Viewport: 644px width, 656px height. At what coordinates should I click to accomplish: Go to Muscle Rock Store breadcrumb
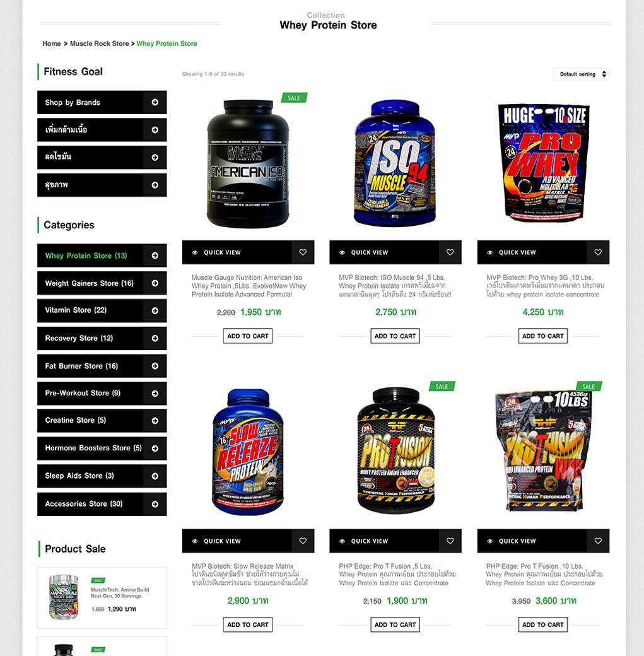point(100,44)
